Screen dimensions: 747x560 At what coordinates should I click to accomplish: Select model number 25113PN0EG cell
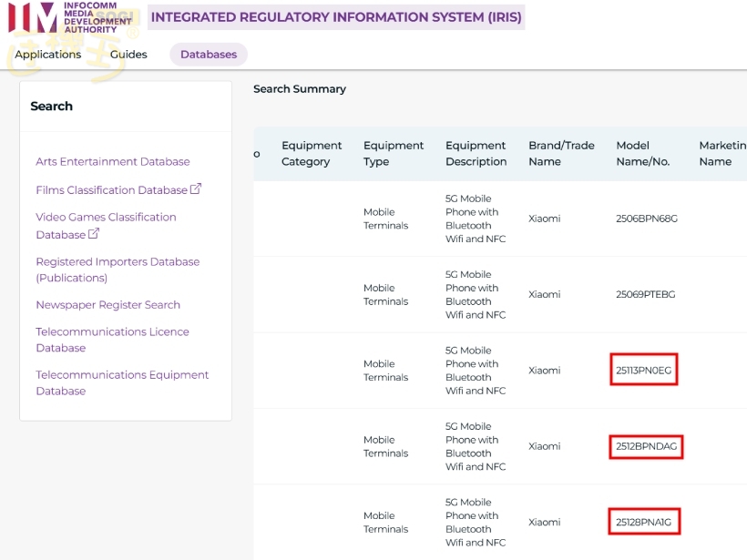point(644,371)
